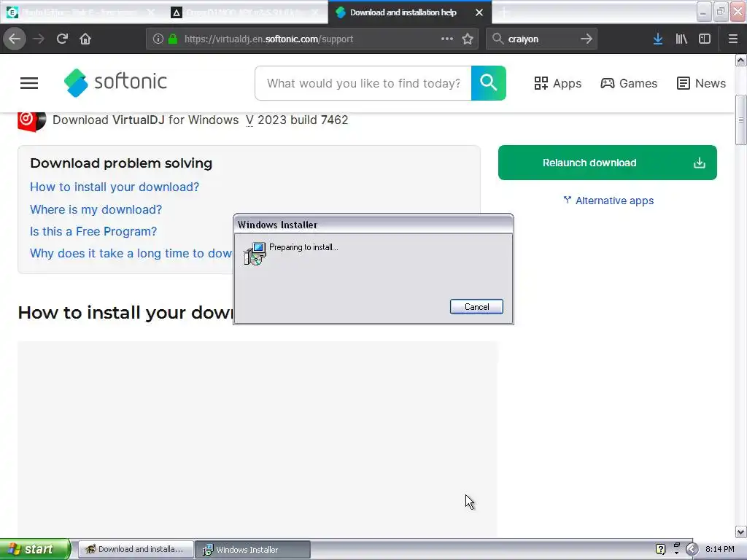Open the Games section
The width and height of the screenshot is (747, 560).
(628, 83)
